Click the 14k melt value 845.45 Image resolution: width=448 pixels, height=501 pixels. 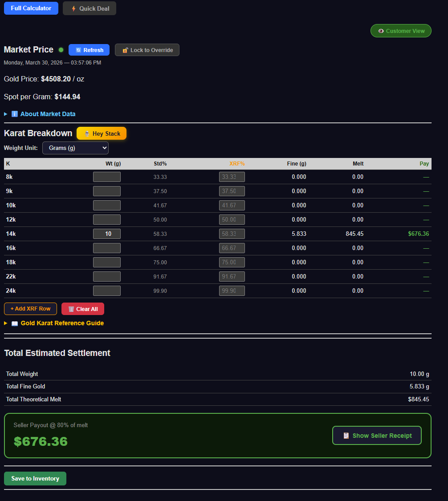(354, 234)
